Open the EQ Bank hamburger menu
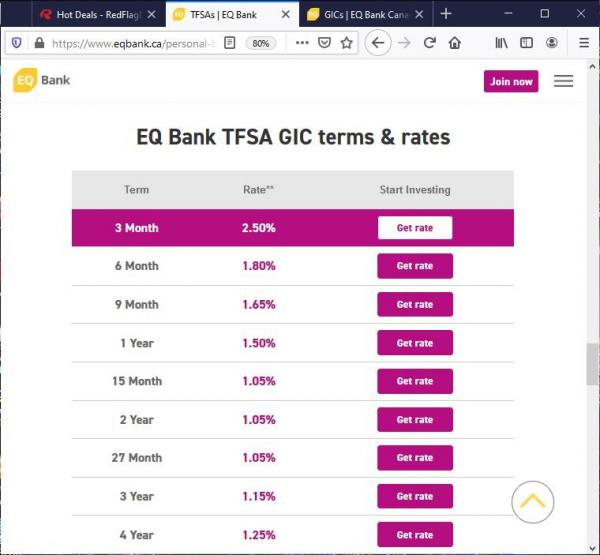The image size is (600, 555). [564, 81]
